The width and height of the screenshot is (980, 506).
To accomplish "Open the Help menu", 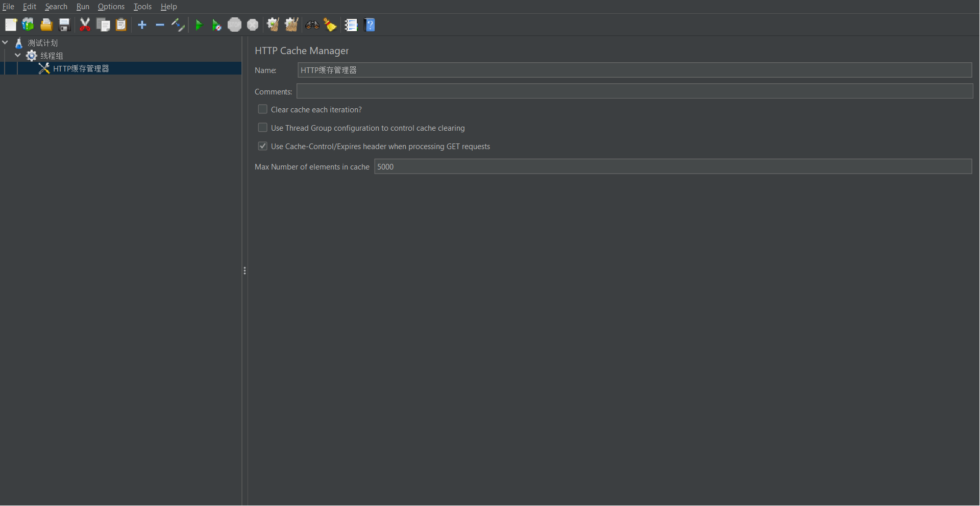I will [168, 7].
